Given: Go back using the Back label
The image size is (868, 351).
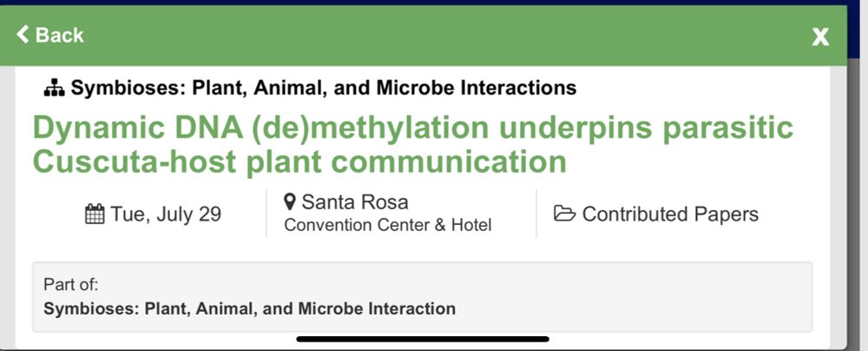Looking at the screenshot, I should [x=59, y=35].
